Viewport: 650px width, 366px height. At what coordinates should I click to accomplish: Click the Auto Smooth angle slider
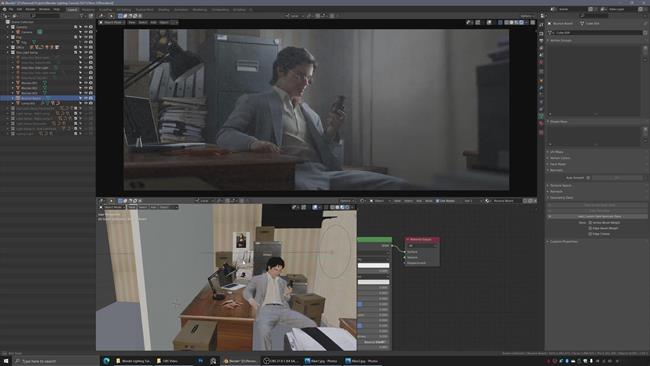(x=617, y=177)
